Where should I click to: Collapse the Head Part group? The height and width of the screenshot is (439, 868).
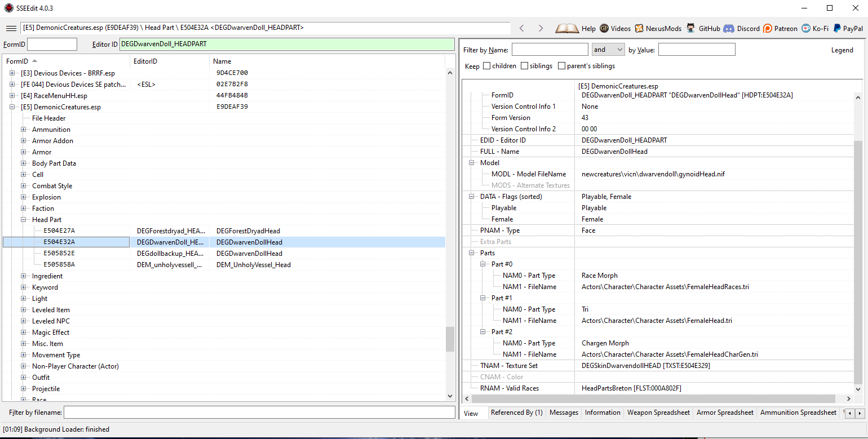pos(24,220)
